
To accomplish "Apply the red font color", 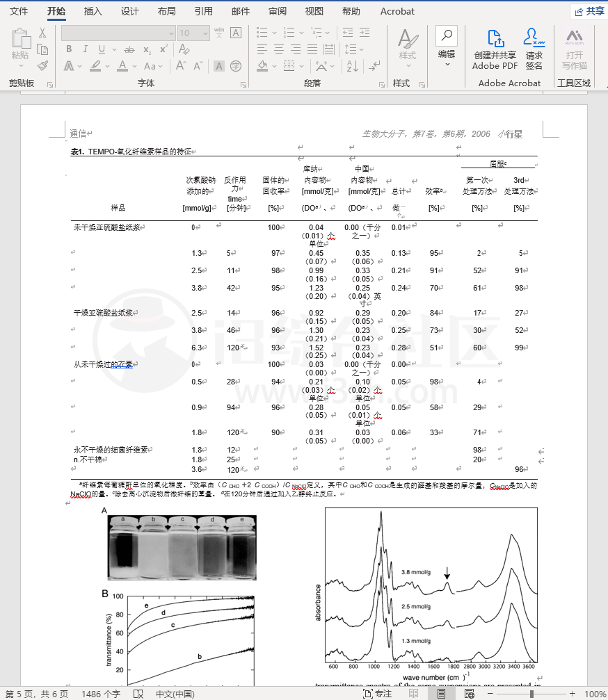I will 122,67.
